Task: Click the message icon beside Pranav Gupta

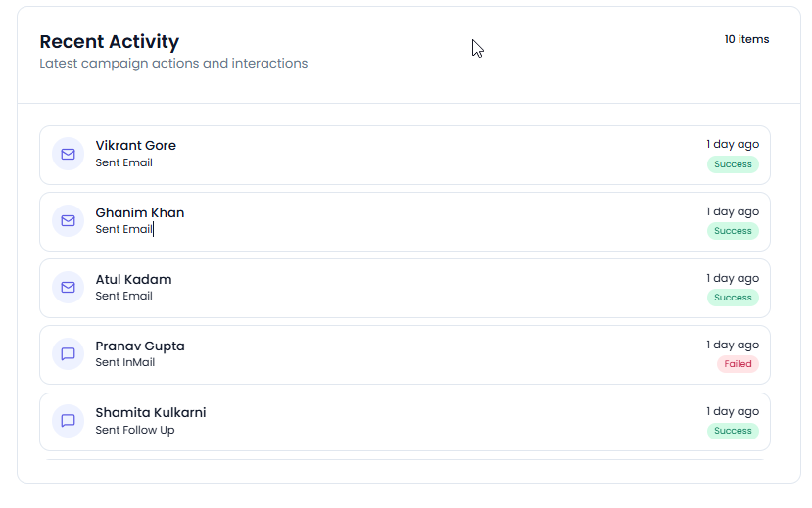Action: tap(68, 354)
